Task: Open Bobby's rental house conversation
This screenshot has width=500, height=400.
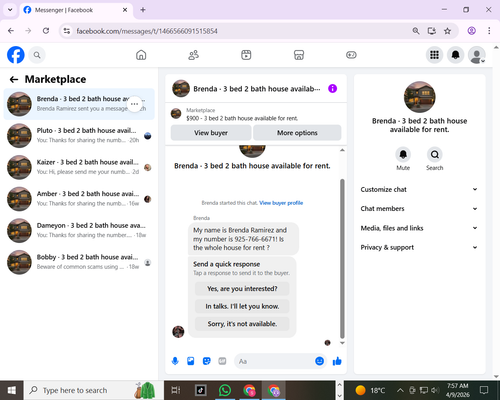Action: coord(79,262)
